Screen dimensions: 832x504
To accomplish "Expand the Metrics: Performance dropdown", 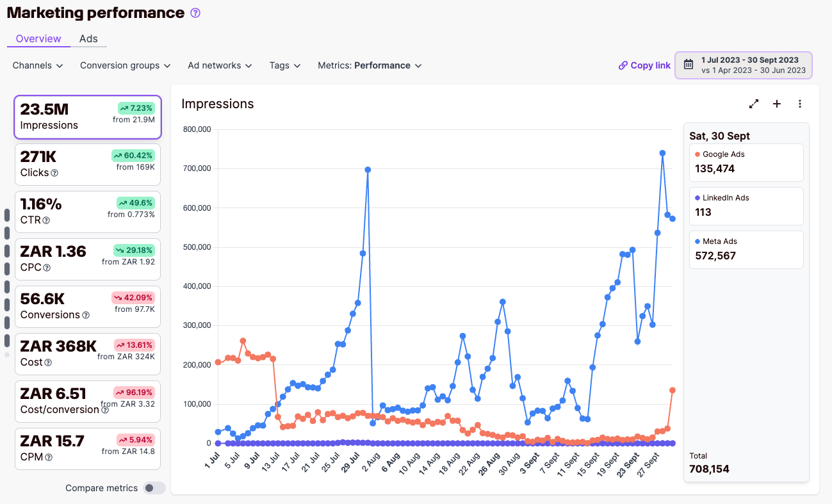I will 370,65.
